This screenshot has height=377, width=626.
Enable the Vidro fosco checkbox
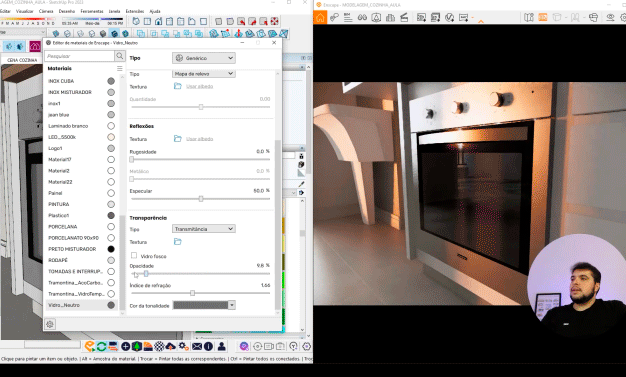click(x=134, y=256)
